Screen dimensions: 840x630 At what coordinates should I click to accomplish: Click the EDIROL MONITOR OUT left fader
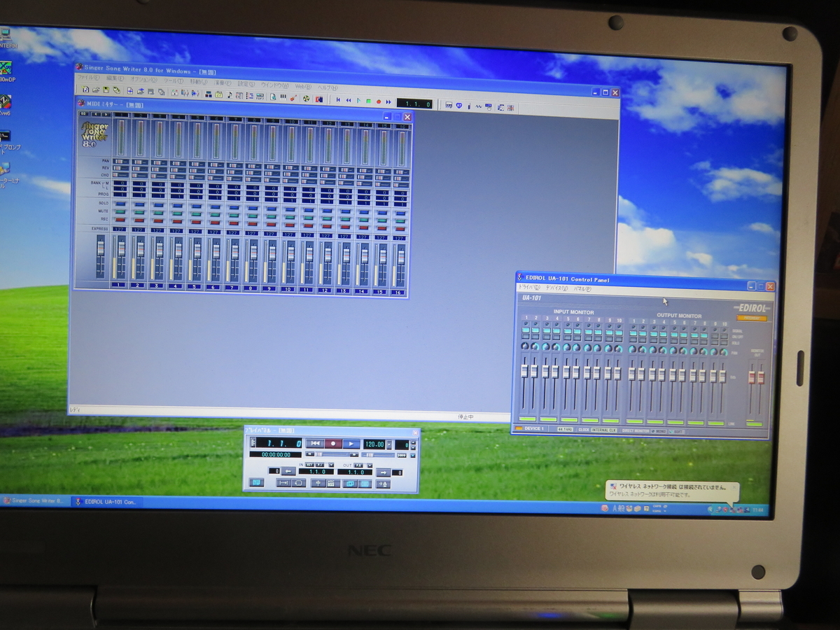752,377
